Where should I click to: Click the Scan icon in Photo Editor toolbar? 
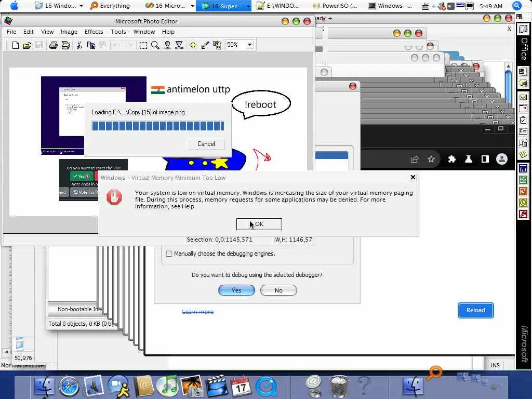coord(65,45)
